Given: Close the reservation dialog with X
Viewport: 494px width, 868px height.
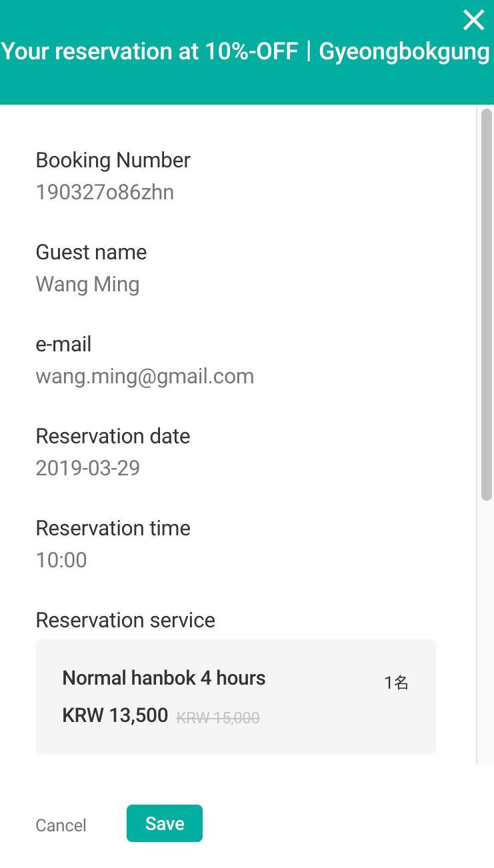Looking at the screenshot, I should [x=473, y=21].
